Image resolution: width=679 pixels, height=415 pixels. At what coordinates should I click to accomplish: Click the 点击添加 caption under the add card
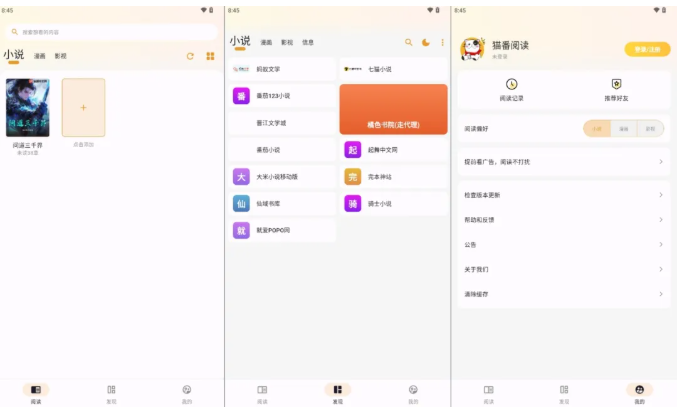84,144
